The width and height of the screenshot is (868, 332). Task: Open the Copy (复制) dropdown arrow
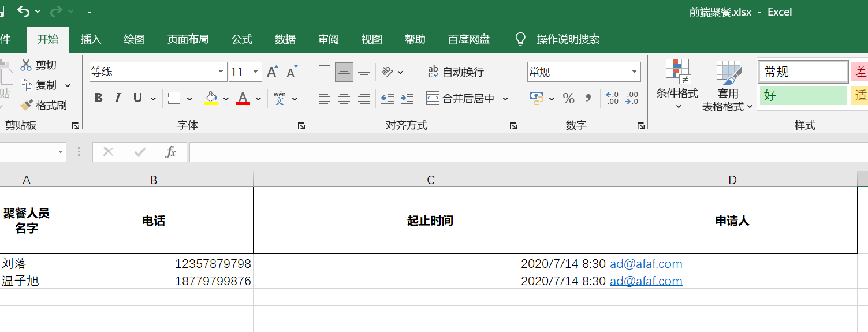click(x=68, y=85)
